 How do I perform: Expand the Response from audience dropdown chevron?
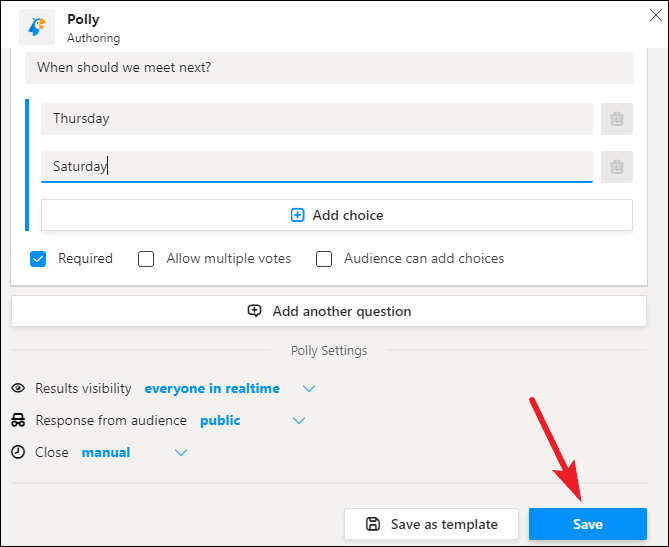299,421
